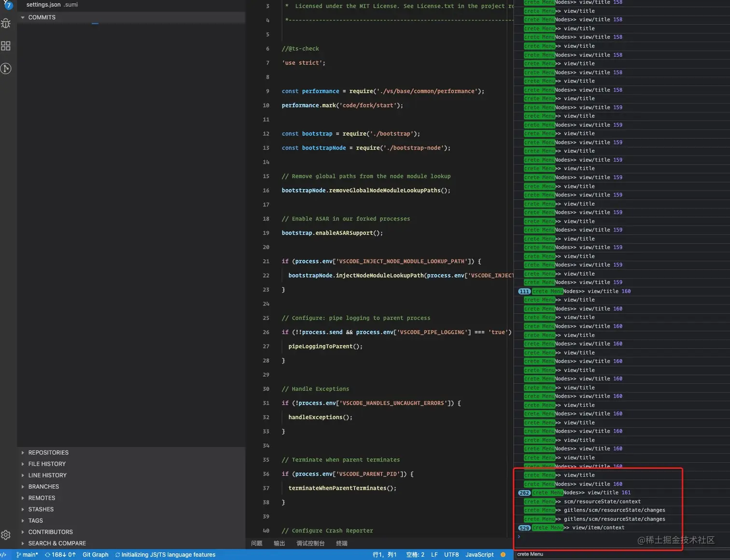Open Git Graph from the status bar
The height and width of the screenshot is (560, 730).
pyautogui.click(x=95, y=555)
